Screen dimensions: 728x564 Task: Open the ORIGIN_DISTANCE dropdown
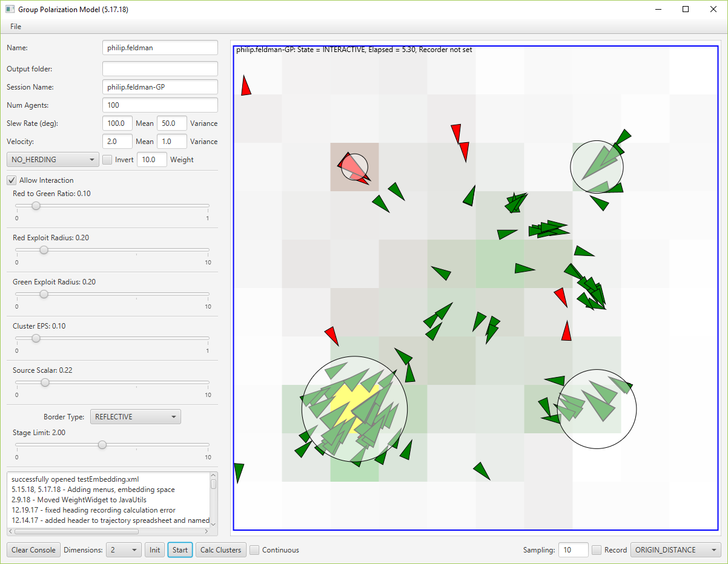[x=675, y=550]
